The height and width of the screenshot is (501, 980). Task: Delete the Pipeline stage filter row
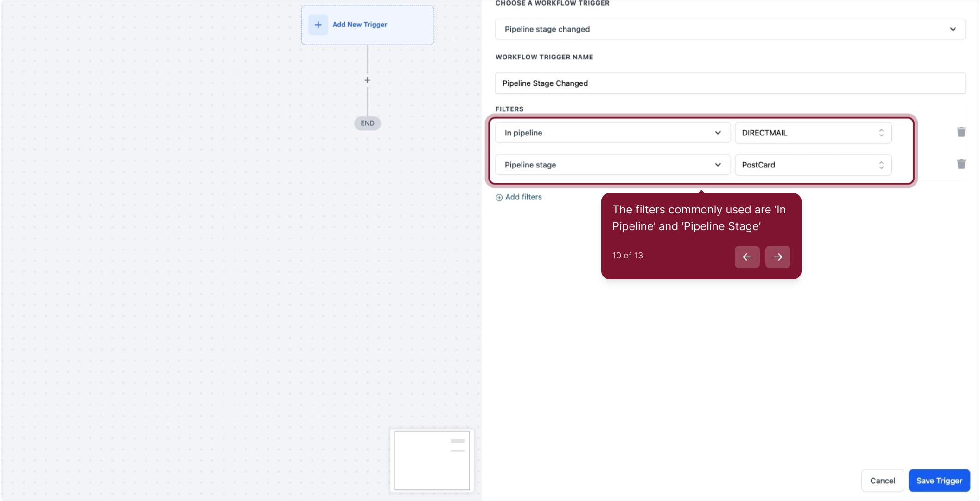[961, 164]
